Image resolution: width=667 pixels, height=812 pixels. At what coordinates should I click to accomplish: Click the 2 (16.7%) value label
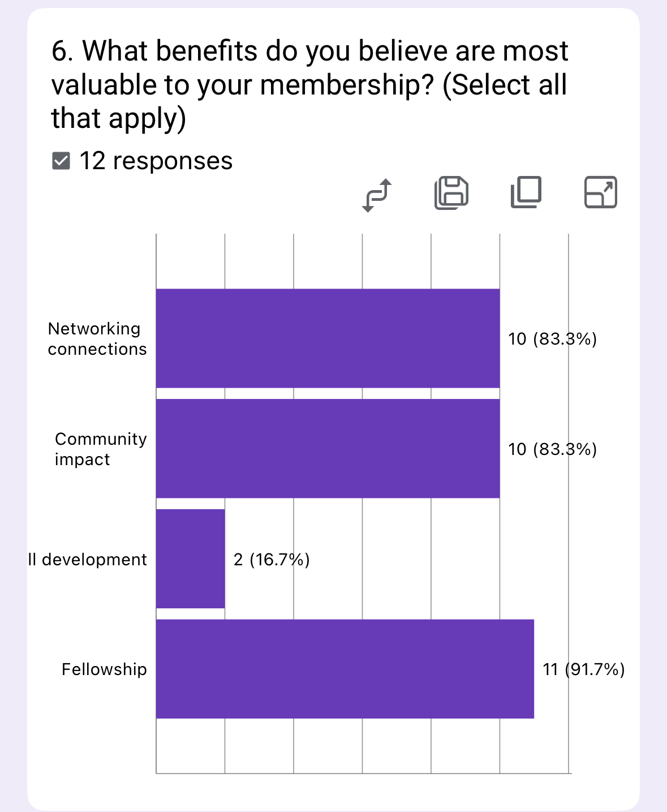pos(272,560)
